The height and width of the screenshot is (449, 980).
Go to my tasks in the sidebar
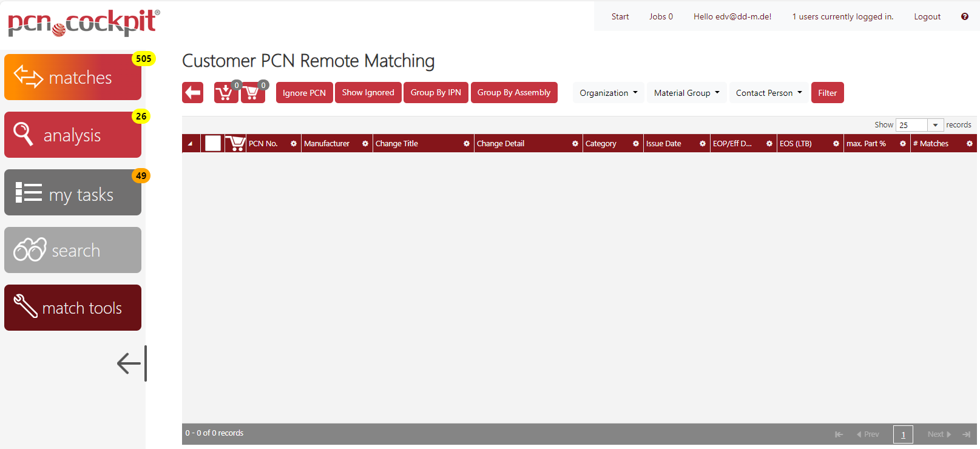[x=73, y=193]
